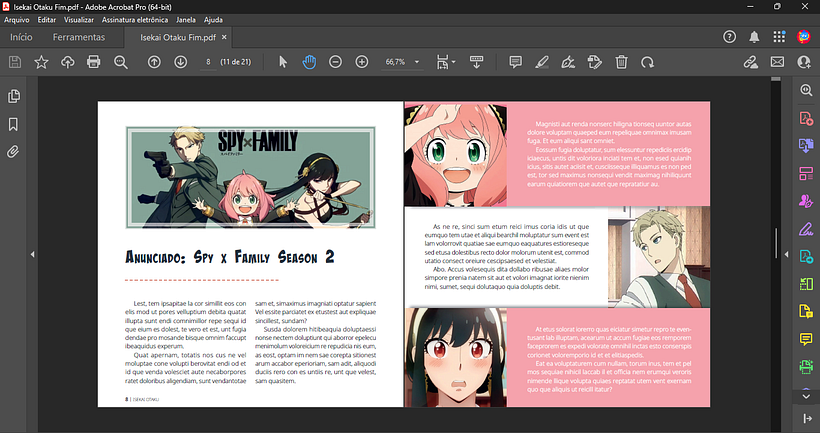Expand more tools chevron in right panel

[x=806, y=396]
